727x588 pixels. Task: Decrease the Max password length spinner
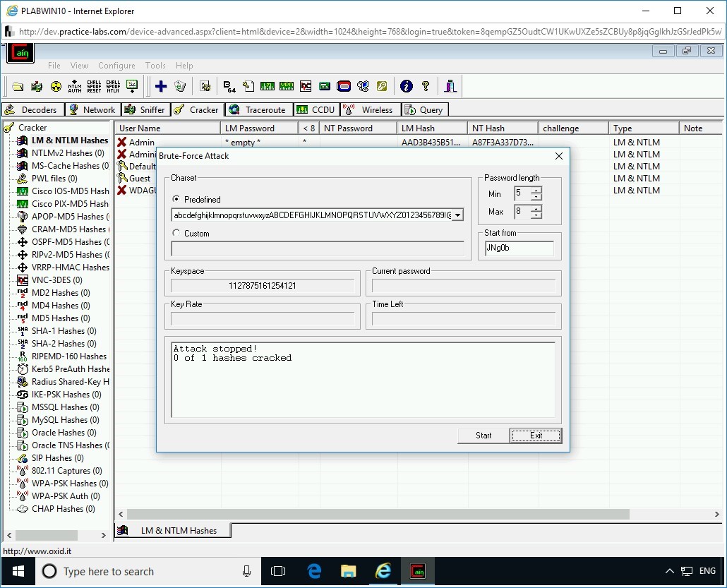pyautogui.click(x=537, y=215)
